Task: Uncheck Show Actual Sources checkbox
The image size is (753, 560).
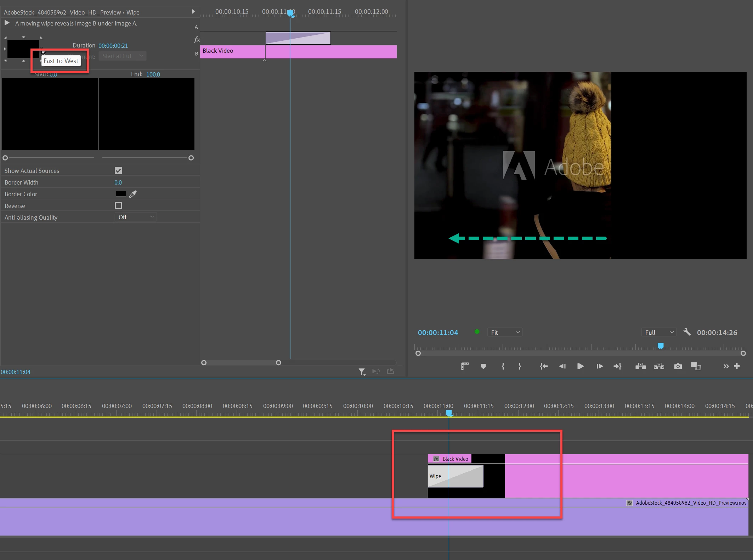Action: pos(118,171)
